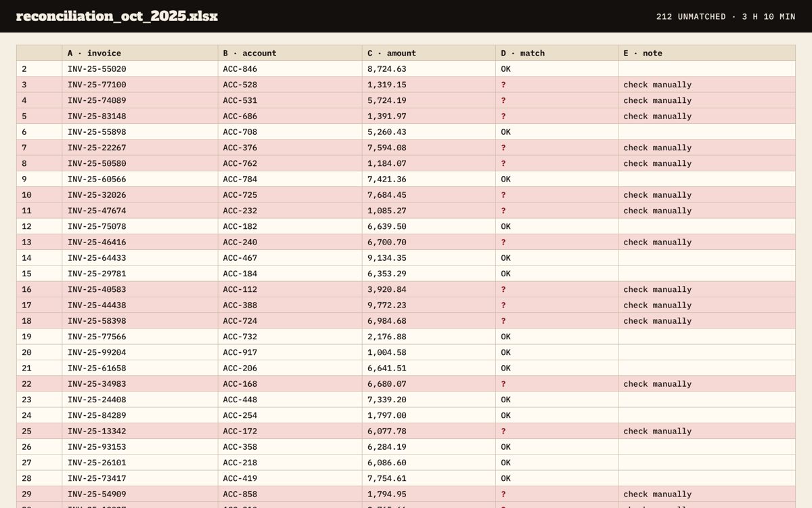Click the OK match cell for INV-25-29781
812x508 pixels.
pos(557,274)
